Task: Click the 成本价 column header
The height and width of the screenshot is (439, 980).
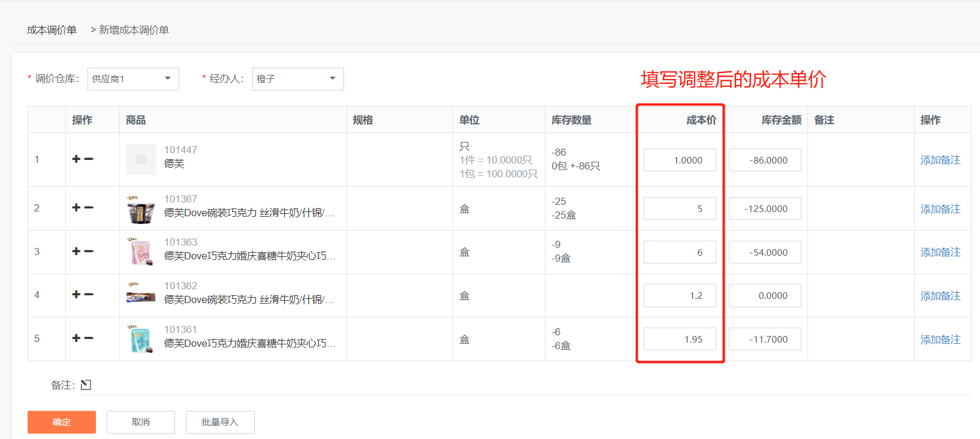Action: (701, 120)
